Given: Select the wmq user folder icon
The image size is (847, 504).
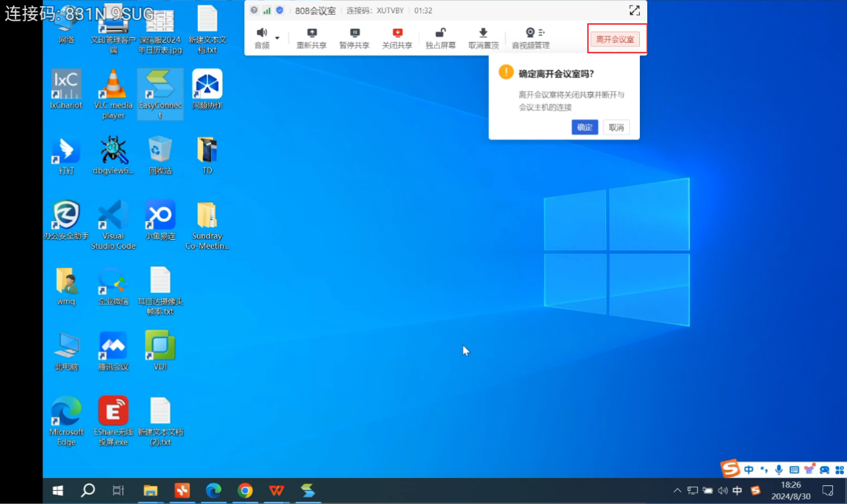Looking at the screenshot, I should coord(66,286).
